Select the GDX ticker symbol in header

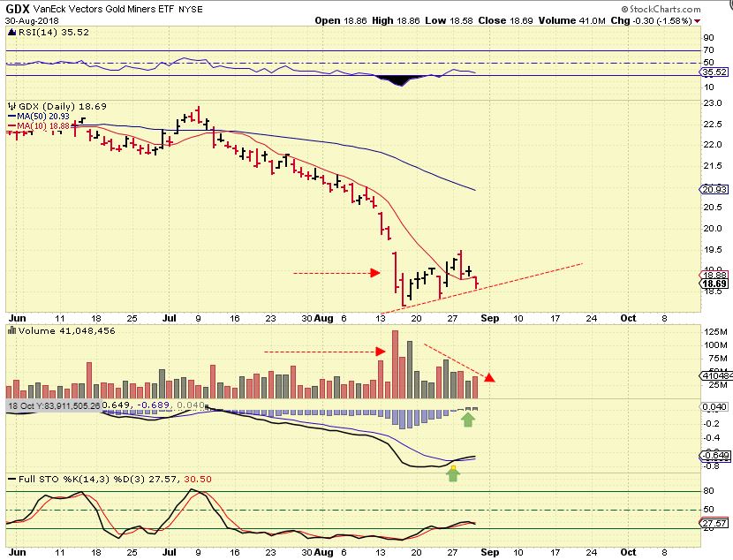(x=19, y=9)
